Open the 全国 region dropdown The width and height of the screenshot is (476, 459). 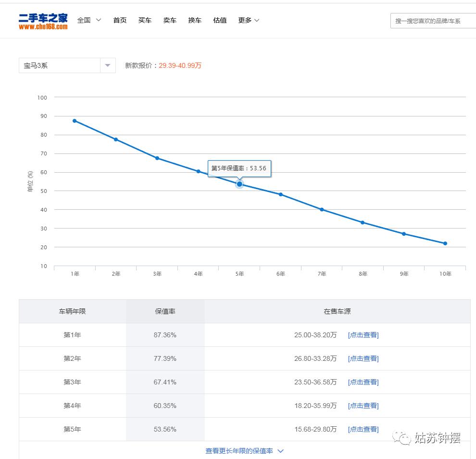click(89, 20)
